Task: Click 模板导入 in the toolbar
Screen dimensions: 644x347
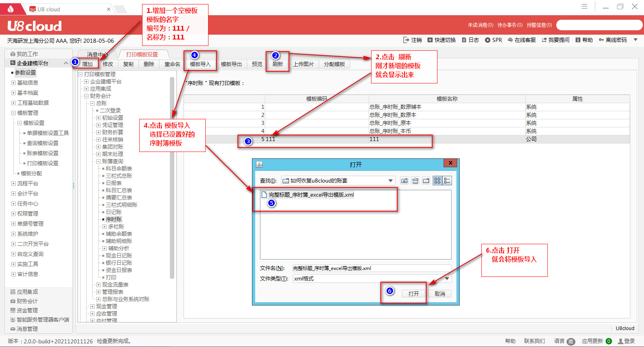Action: click(x=200, y=64)
